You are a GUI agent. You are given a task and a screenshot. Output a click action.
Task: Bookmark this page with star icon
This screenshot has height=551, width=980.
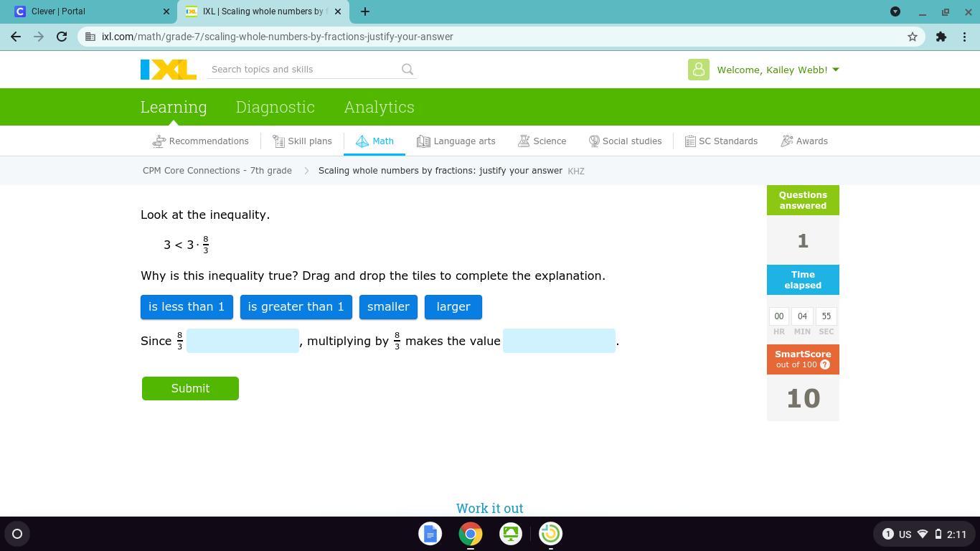pos(913,37)
